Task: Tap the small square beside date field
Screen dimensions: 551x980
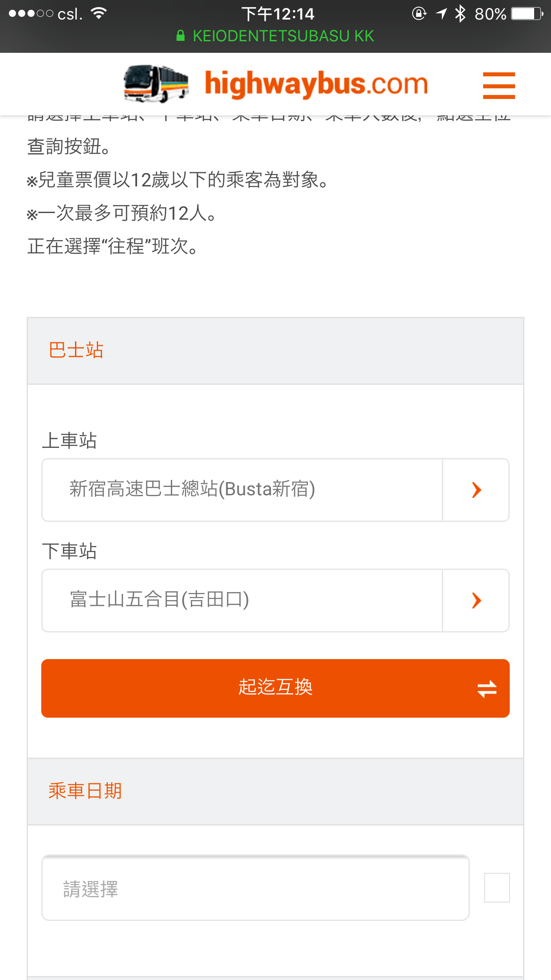Action: [497, 888]
